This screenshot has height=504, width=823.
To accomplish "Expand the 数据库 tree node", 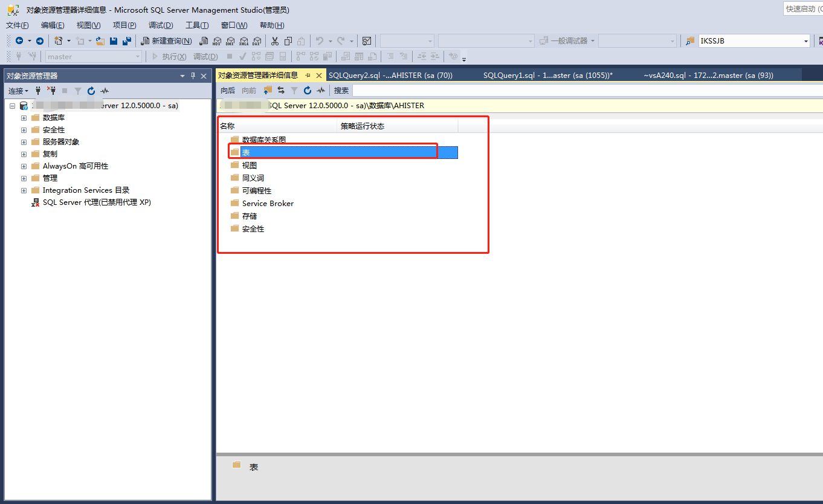I will (24, 118).
